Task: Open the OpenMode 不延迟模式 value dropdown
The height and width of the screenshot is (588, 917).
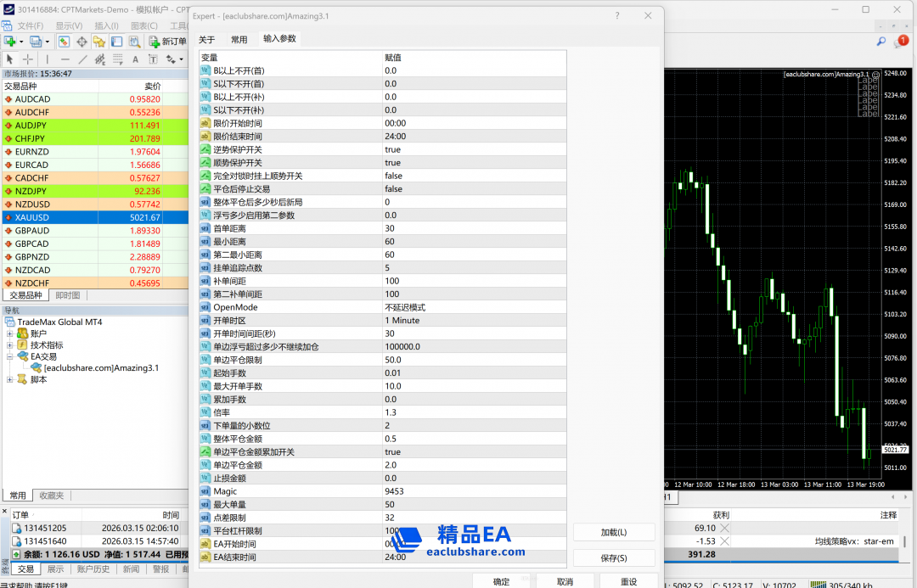Action: coord(405,307)
